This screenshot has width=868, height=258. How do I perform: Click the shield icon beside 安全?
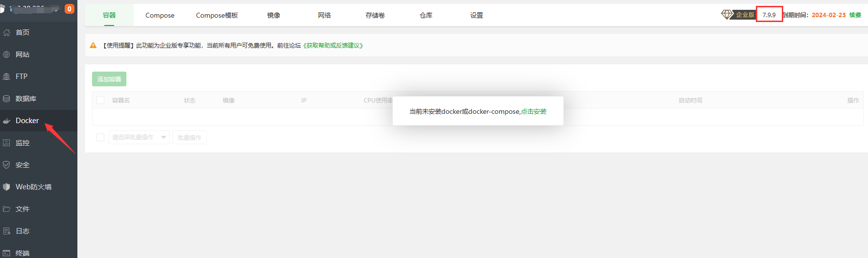coord(6,165)
